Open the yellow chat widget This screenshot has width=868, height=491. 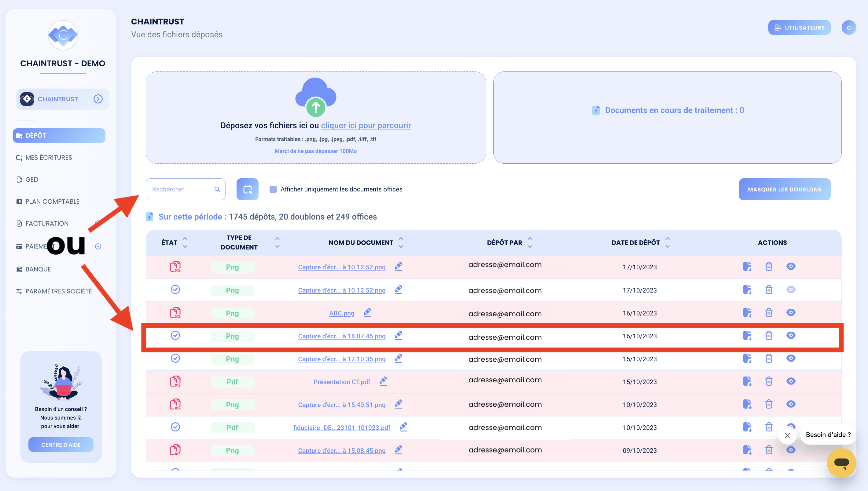841,463
